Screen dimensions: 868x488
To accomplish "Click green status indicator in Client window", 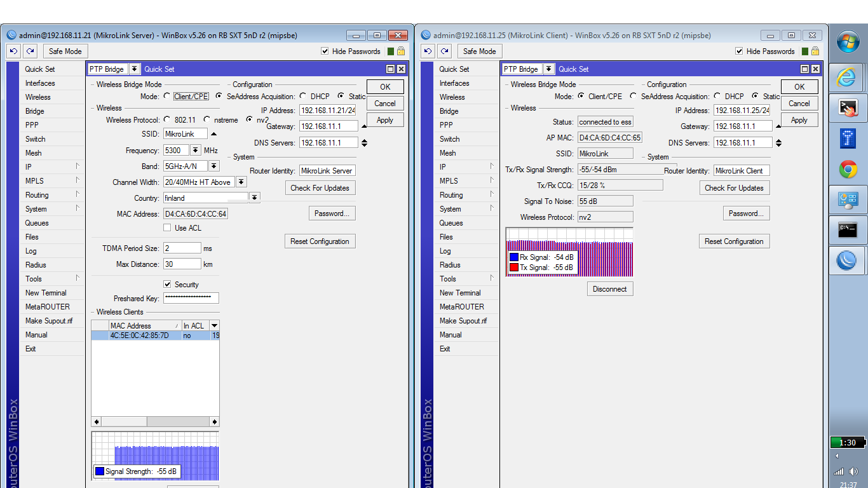I will (805, 51).
